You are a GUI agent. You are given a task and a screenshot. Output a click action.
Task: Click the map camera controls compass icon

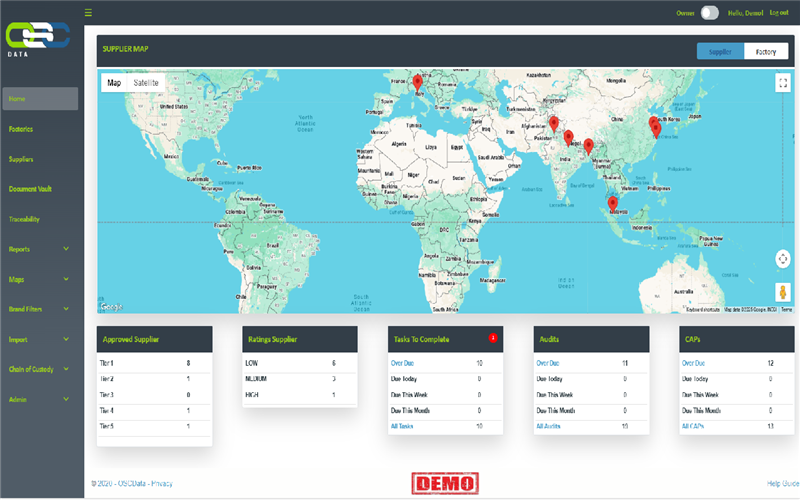pos(783,259)
